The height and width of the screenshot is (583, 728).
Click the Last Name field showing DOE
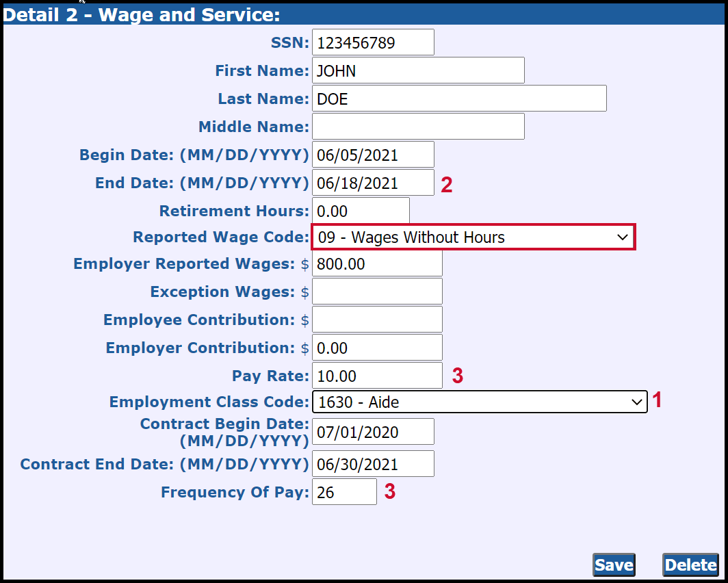(458, 98)
